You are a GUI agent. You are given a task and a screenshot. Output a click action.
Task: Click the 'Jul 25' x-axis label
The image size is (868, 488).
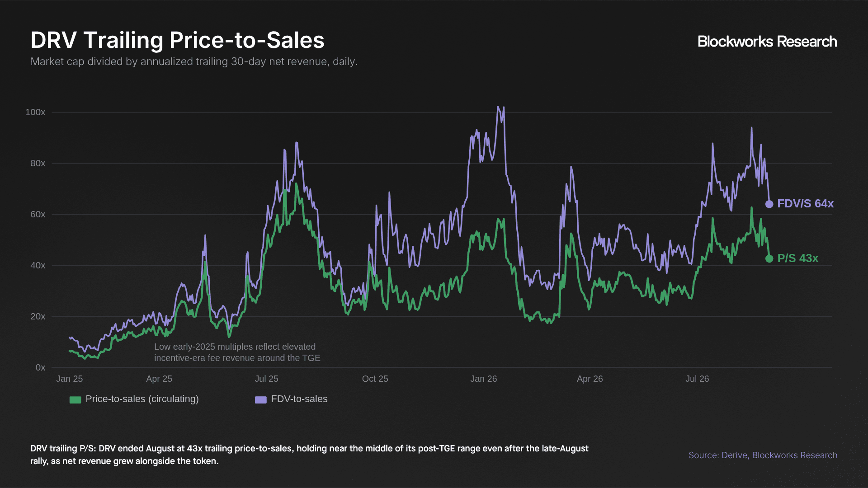pos(266,379)
